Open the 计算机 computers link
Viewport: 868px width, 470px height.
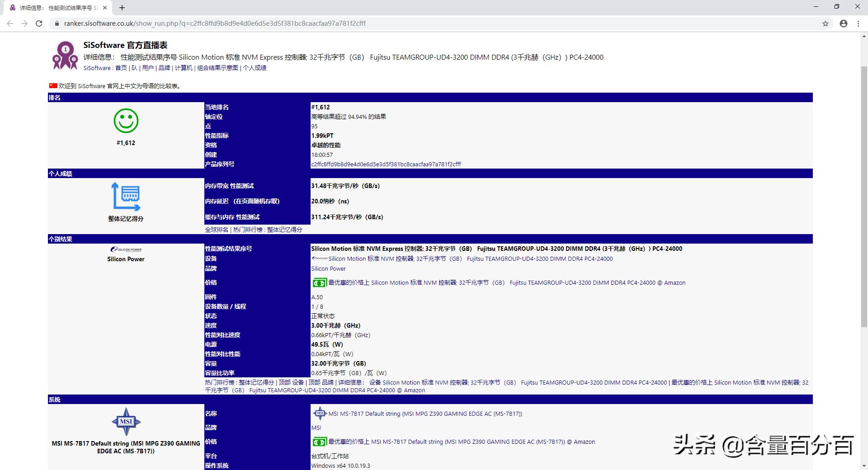184,68
